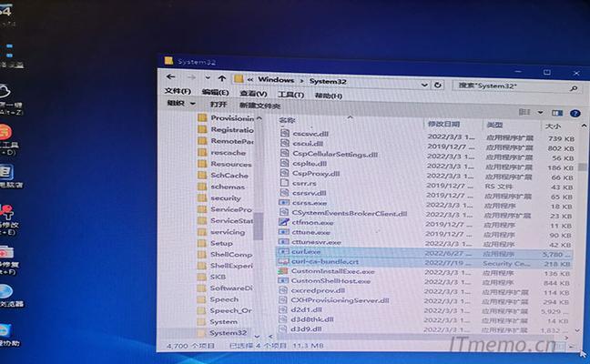Viewport: 590px width, 364px height.
Task: Select the Registration folder in tree
Action: click(226, 130)
